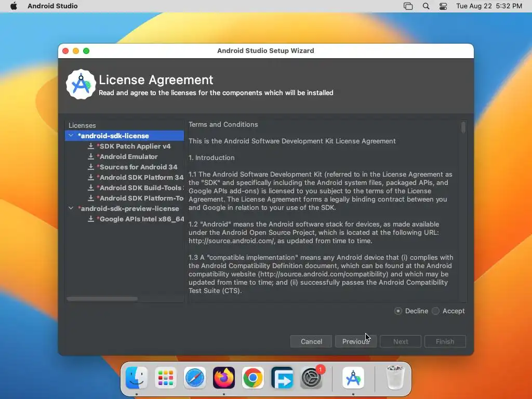Click the download icon beside Google APIs Intel x86_64

(x=90, y=219)
